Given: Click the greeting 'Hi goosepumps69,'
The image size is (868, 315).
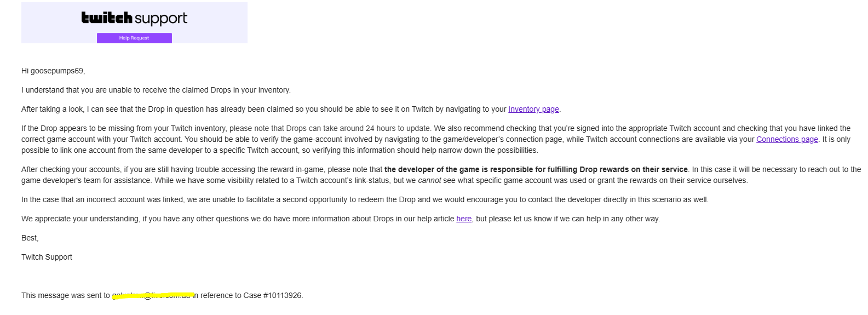Looking at the screenshot, I should tap(53, 71).
